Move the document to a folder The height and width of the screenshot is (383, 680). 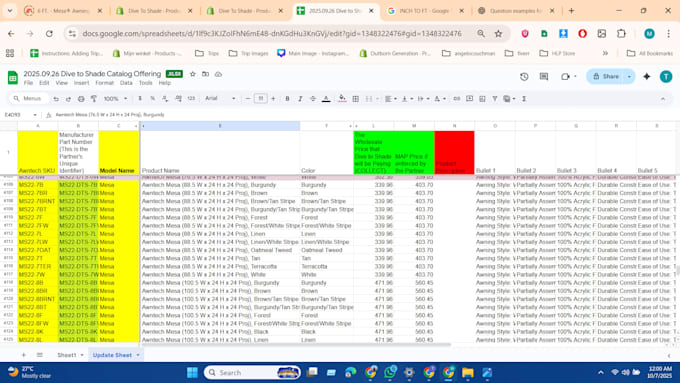click(206, 74)
